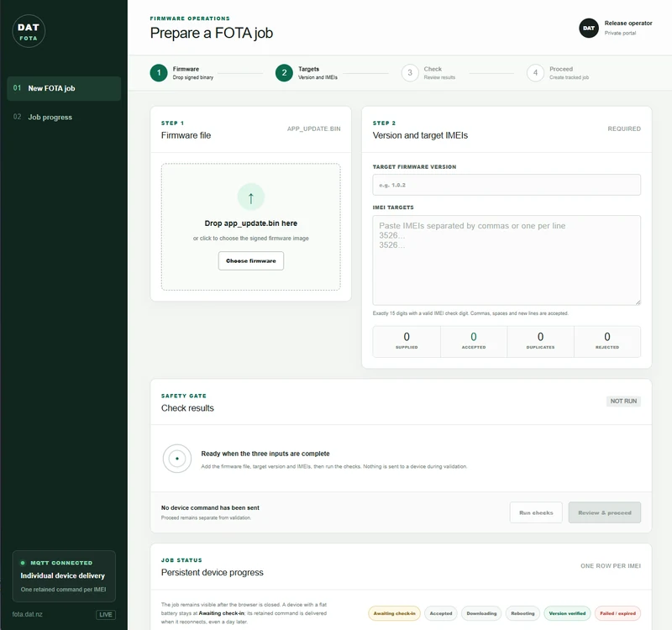Viewport: 672px width, 630px height.
Task: Click the firmware drop zone text 'Drop app_update.bin here'
Action: click(250, 223)
